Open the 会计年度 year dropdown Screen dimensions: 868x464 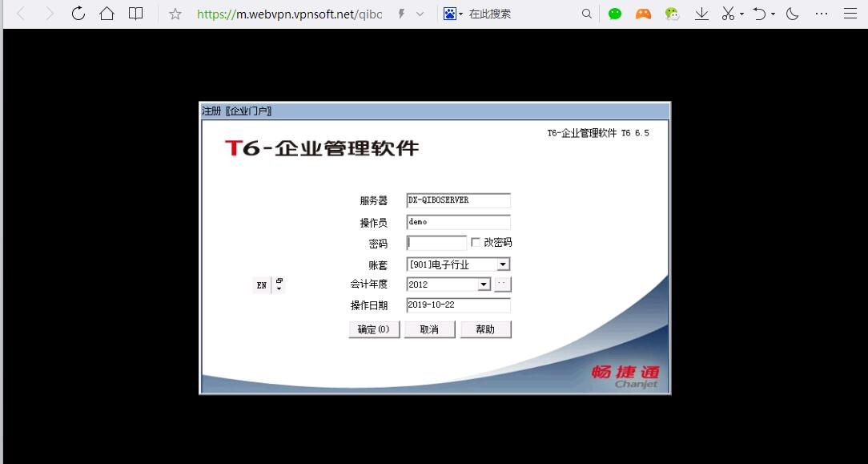[x=484, y=284]
